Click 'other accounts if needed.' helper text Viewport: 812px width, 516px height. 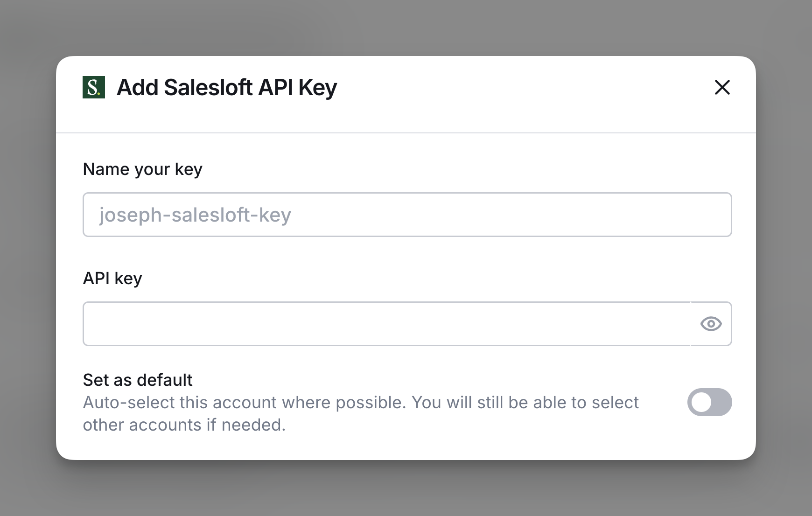click(184, 425)
